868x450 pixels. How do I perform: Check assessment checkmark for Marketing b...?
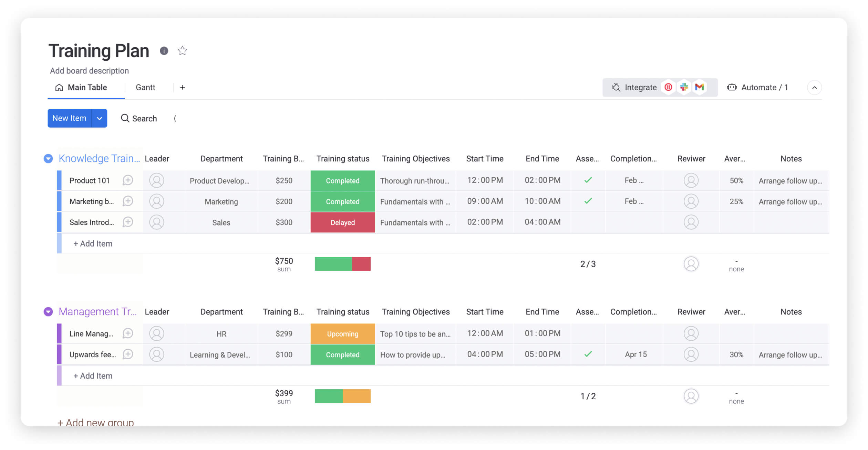pos(588,201)
